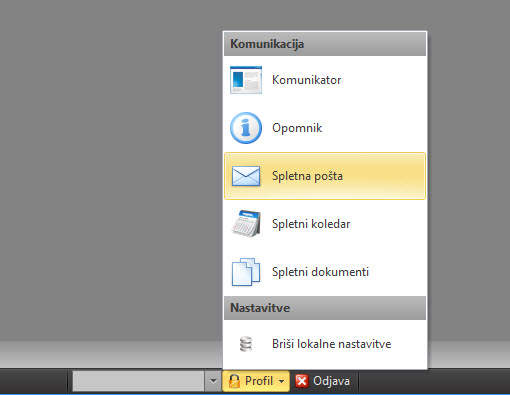
Task: Open the Komunikator window icon
Action: click(246, 80)
